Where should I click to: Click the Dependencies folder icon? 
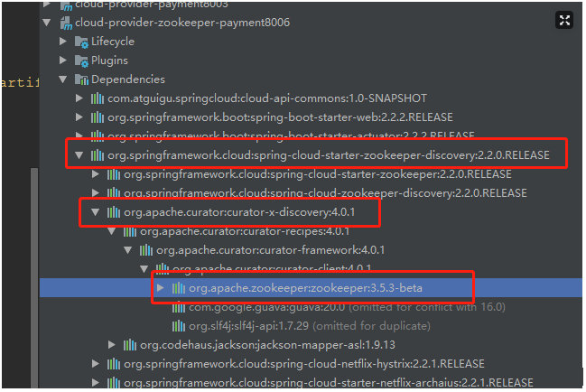click(81, 79)
